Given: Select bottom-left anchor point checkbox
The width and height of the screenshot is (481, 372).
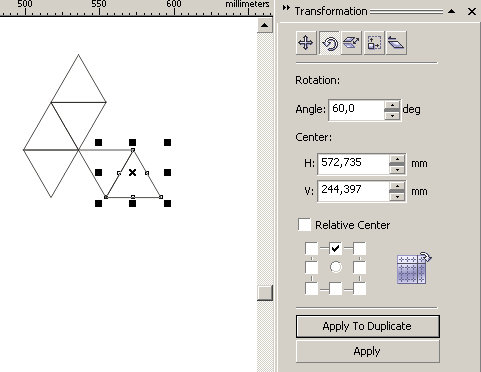Looking at the screenshot, I should [311, 289].
